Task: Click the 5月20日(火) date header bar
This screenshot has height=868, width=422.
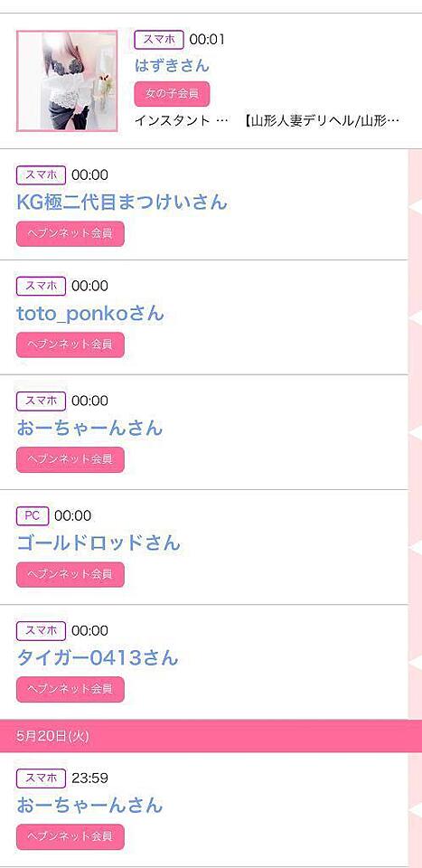Action: pyautogui.click(x=211, y=736)
